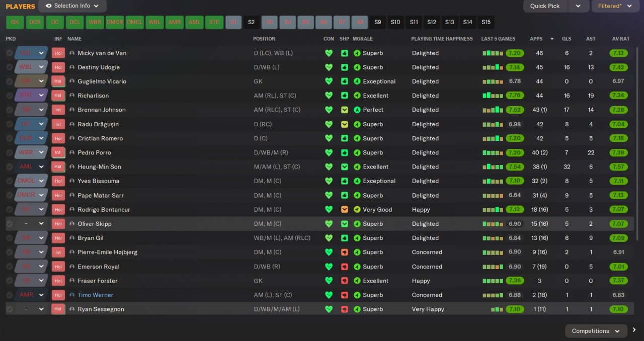Sort by the POSITION column header
This screenshot has width=644, height=341.
264,39
